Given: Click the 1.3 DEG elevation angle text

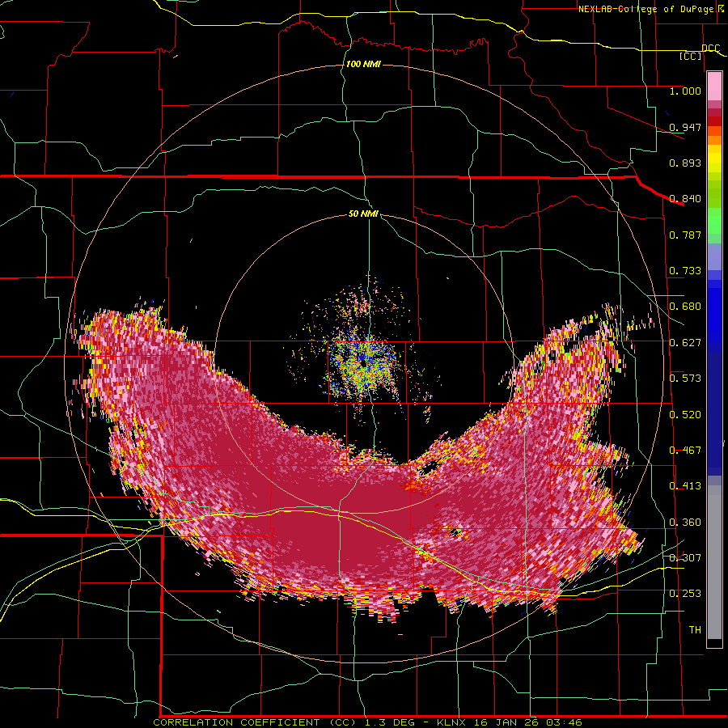Looking at the screenshot, I should (x=390, y=722).
